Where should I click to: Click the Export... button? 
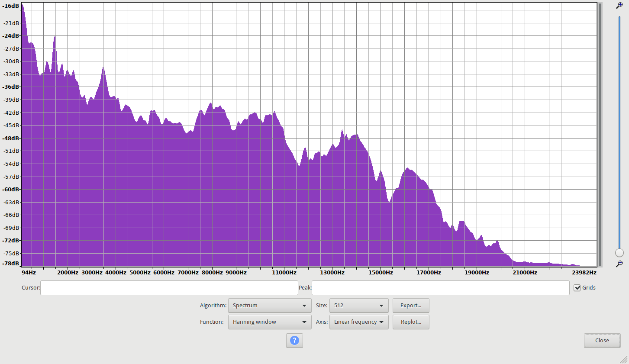[x=411, y=306]
